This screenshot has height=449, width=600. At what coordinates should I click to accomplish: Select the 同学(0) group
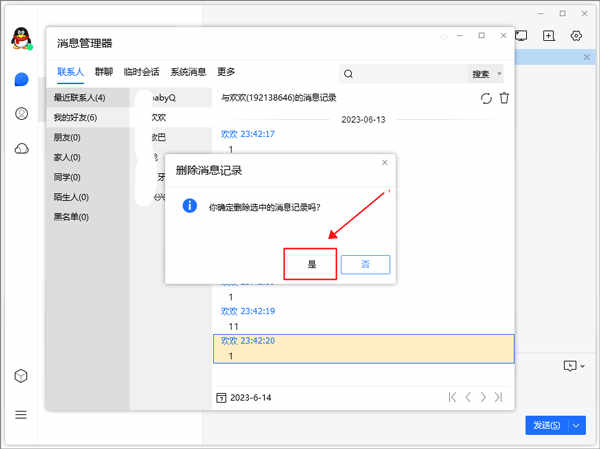coord(88,177)
